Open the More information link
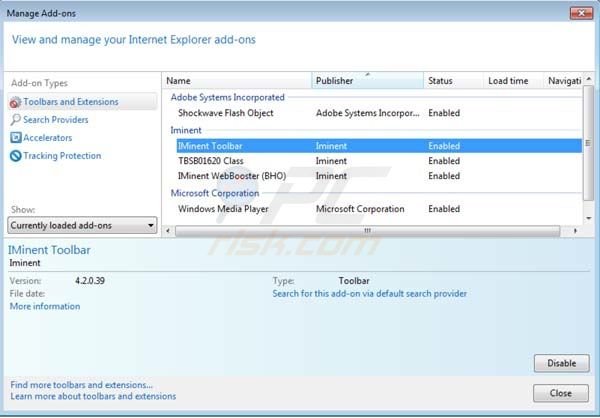600x418 pixels. (45, 306)
